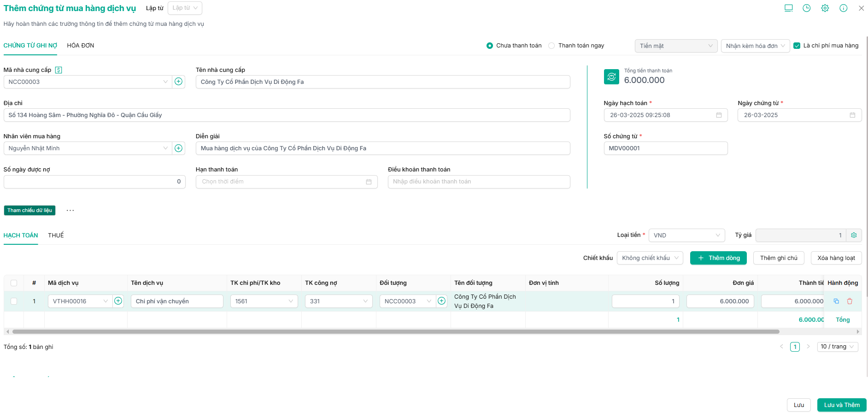Delete row 1 using trash icon
This screenshot has width=868, height=413.
point(850,301)
